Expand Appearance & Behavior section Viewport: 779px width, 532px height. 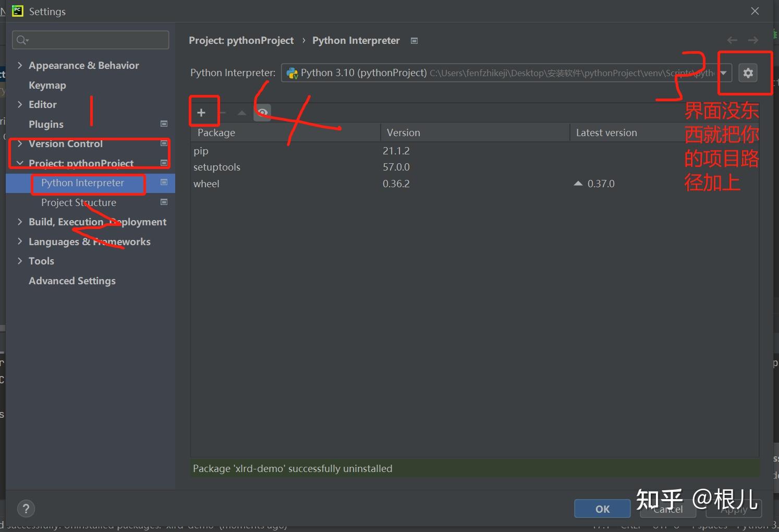[x=20, y=65]
